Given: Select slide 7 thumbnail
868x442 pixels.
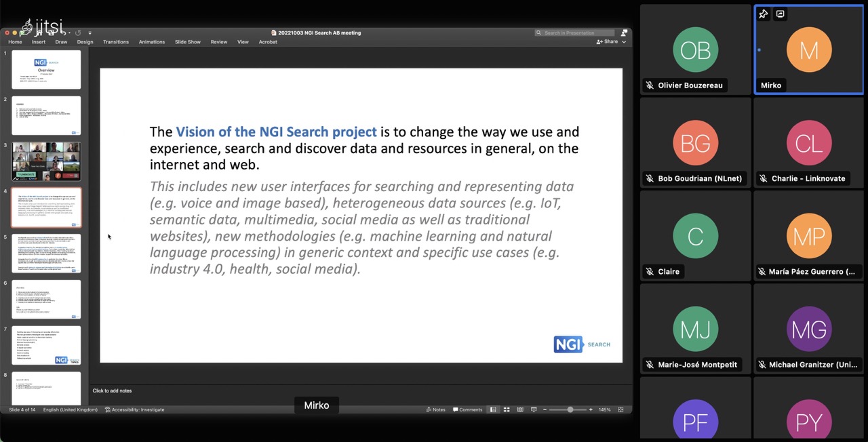Looking at the screenshot, I should click(x=46, y=346).
